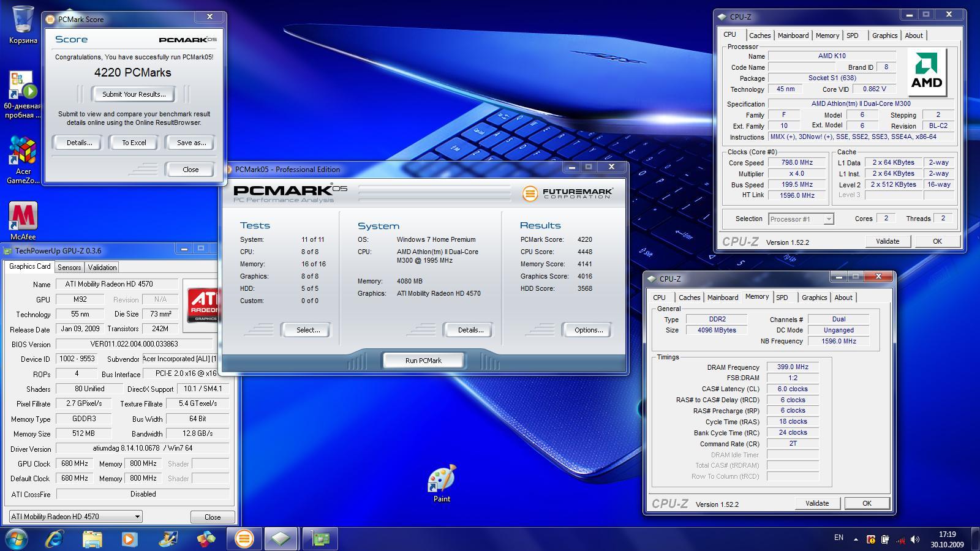
Task: Open the clock showing 17:19
Action: (x=947, y=539)
